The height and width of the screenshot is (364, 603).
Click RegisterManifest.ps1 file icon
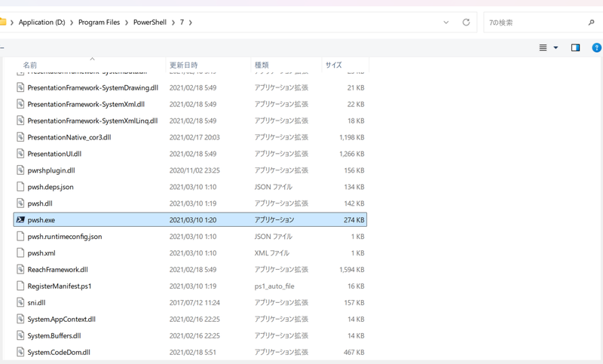tap(20, 286)
